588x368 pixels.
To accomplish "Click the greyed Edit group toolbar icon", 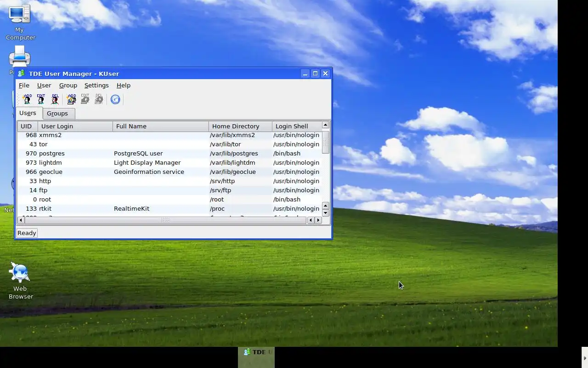I will click(x=85, y=99).
